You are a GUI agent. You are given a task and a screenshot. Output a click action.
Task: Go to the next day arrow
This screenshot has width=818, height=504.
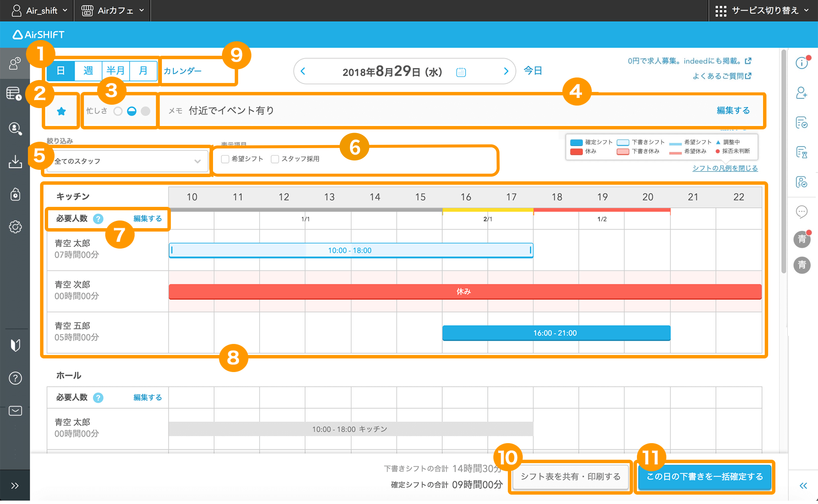(506, 71)
